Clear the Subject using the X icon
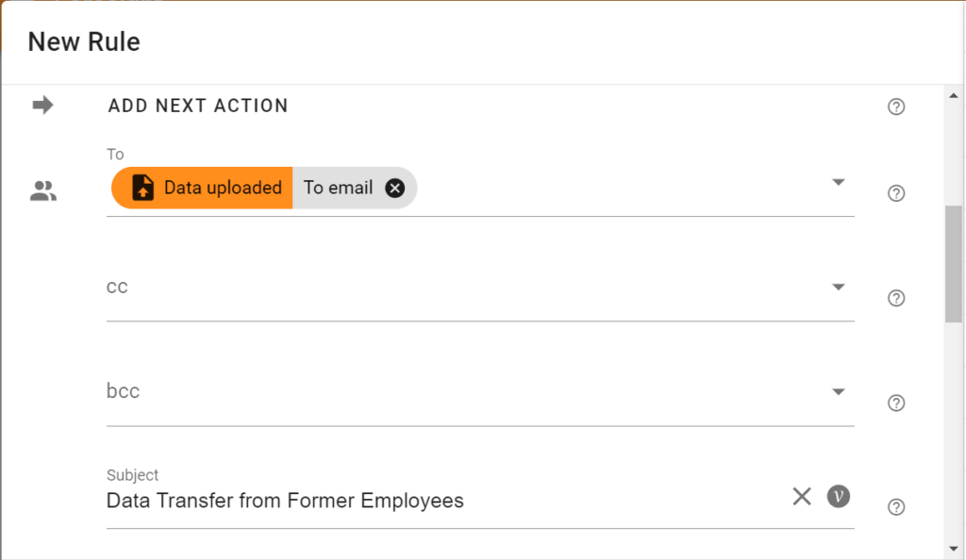The image size is (966, 560). (802, 496)
